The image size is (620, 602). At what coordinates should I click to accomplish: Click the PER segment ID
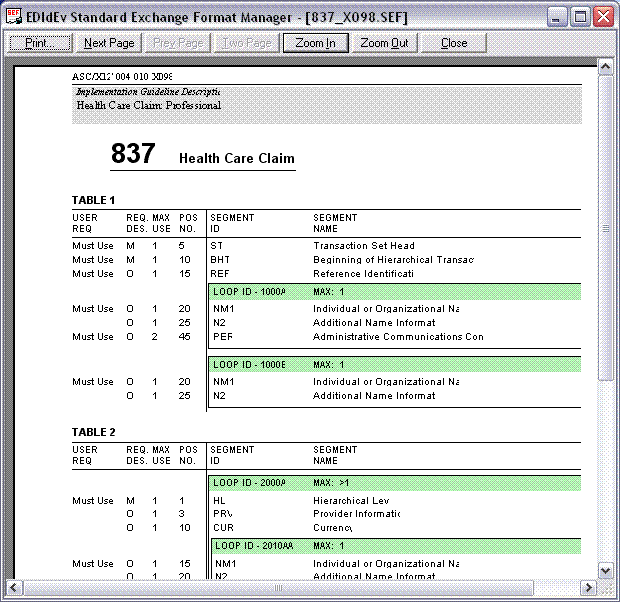(223, 337)
